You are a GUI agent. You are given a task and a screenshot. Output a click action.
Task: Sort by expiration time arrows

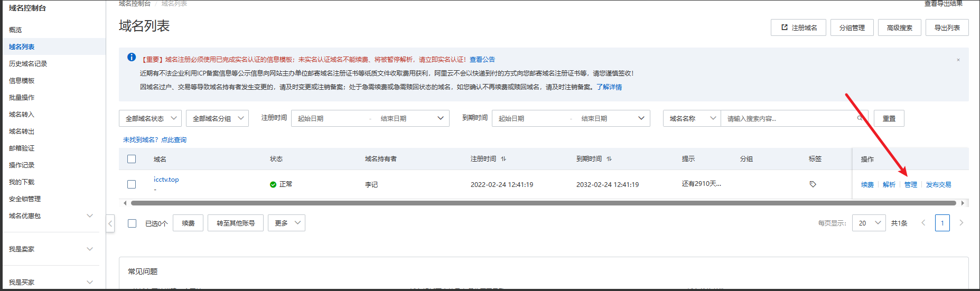(x=609, y=159)
